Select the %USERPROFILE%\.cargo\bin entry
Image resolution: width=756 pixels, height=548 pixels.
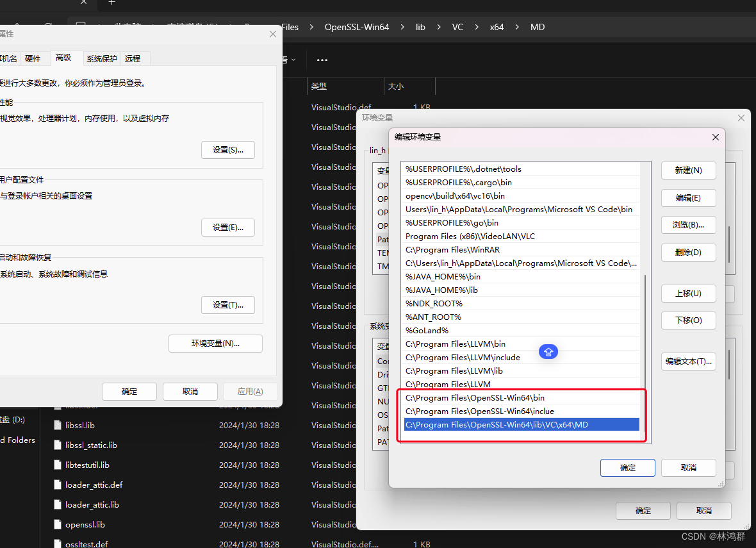[522, 182]
